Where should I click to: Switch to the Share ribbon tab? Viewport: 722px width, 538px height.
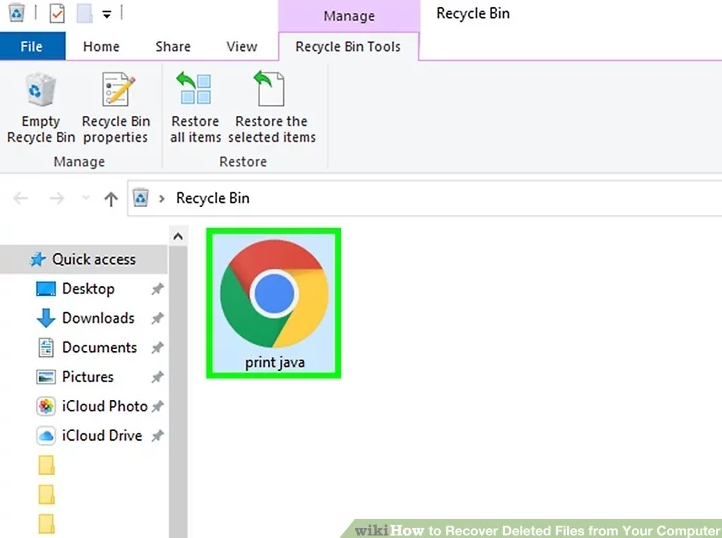[173, 46]
